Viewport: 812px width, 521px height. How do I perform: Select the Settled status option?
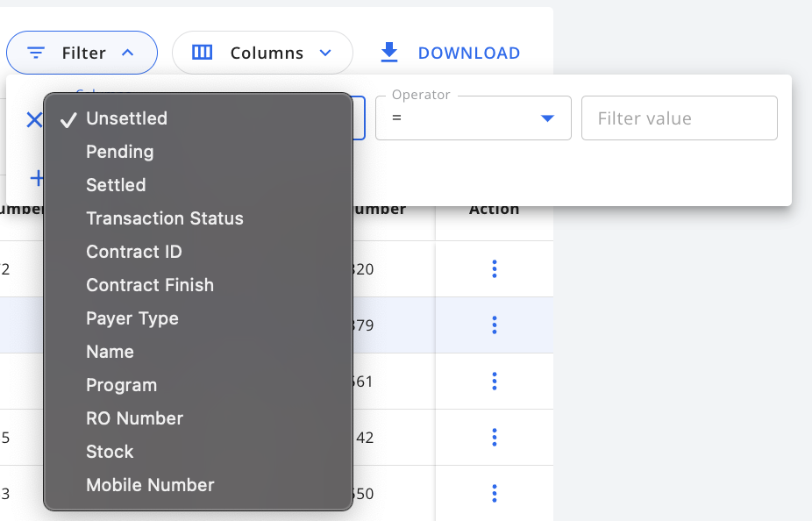click(116, 184)
